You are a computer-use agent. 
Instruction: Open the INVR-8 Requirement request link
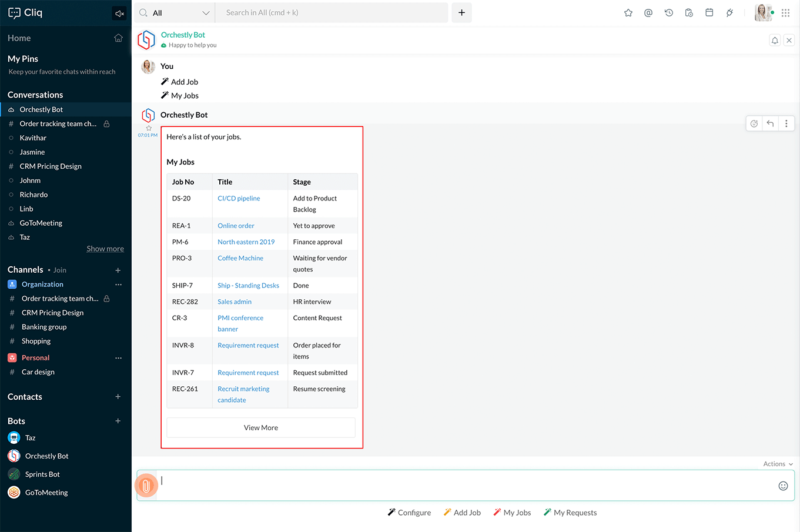(248, 346)
